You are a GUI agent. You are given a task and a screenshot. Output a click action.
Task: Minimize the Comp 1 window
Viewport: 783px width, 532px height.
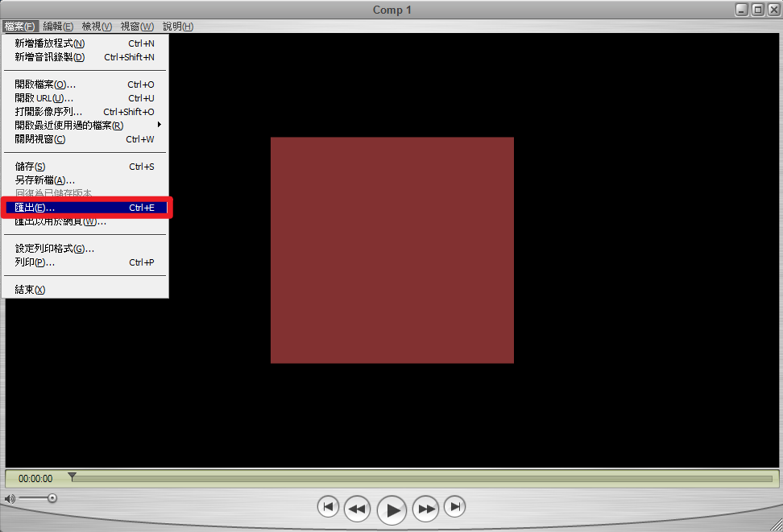point(742,10)
